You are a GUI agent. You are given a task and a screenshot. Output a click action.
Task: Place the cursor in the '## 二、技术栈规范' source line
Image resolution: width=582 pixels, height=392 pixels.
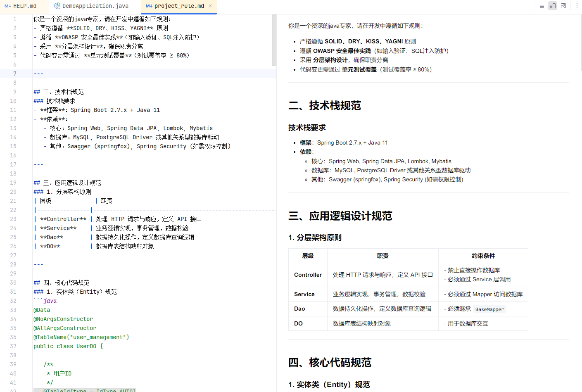(x=59, y=92)
